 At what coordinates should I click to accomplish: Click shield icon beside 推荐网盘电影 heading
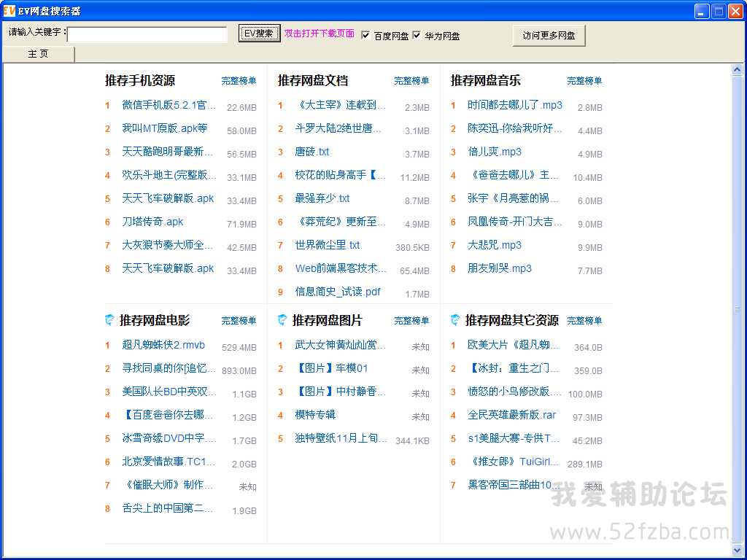[109, 320]
